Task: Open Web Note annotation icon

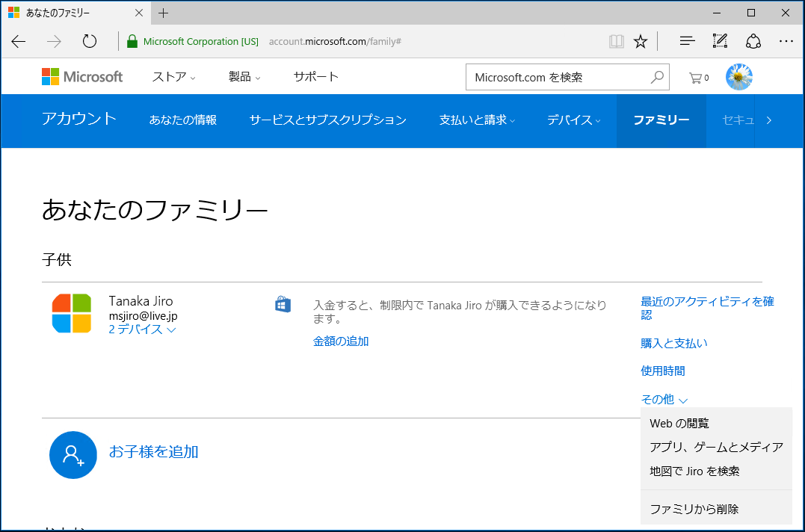Action: (x=719, y=41)
